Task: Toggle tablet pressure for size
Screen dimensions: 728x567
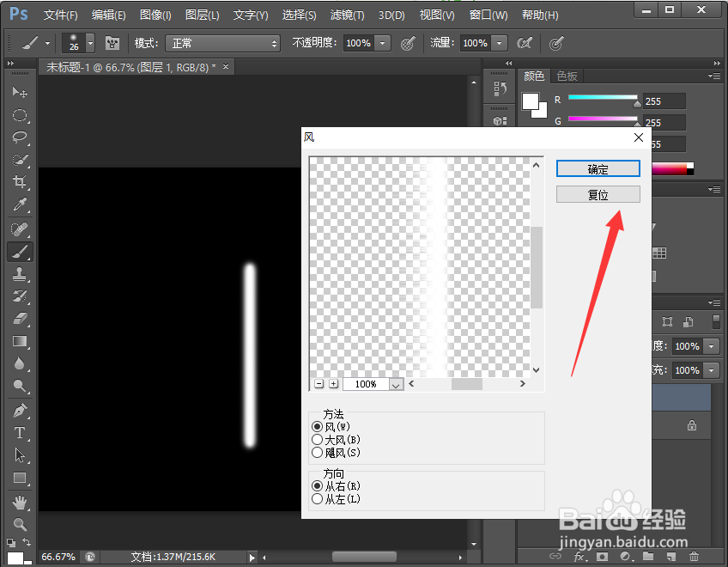Action: click(556, 44)
